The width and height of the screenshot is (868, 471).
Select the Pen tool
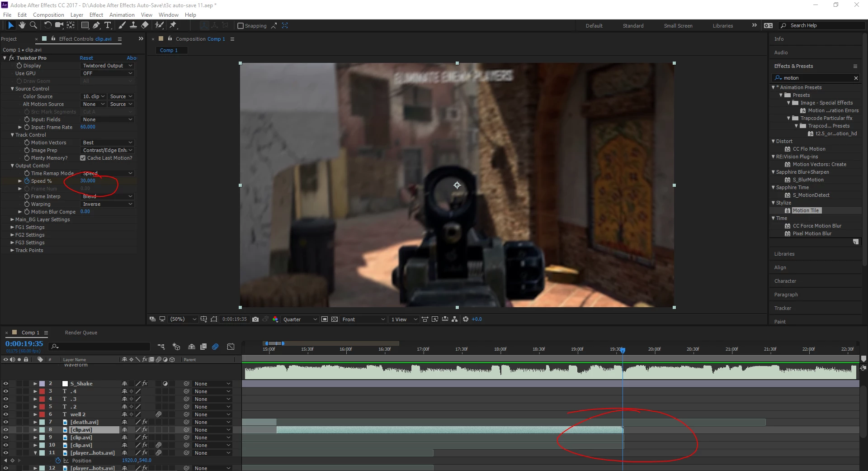click(x=96, y=25)
